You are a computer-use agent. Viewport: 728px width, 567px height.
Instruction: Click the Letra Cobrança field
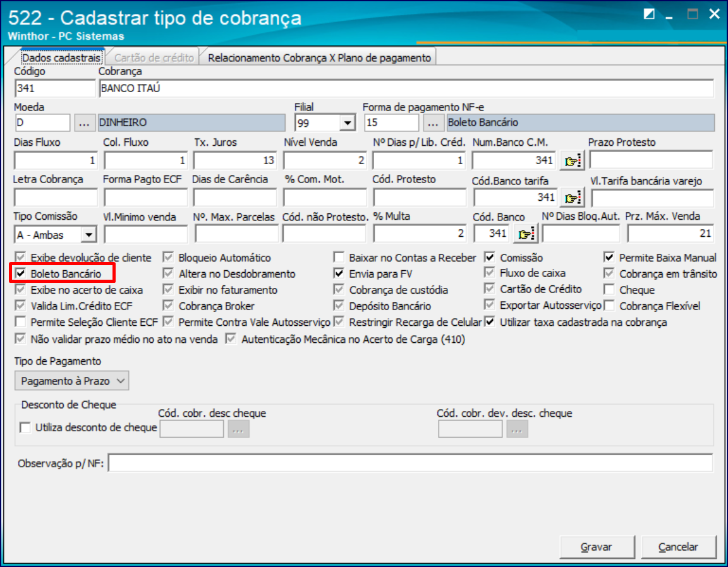pos(56,198)
